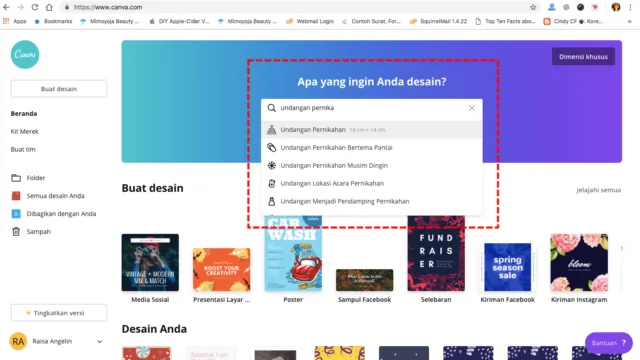640x360 pixels.
Task: Open the Chrome three-dot menu
Action: [630, 7]
